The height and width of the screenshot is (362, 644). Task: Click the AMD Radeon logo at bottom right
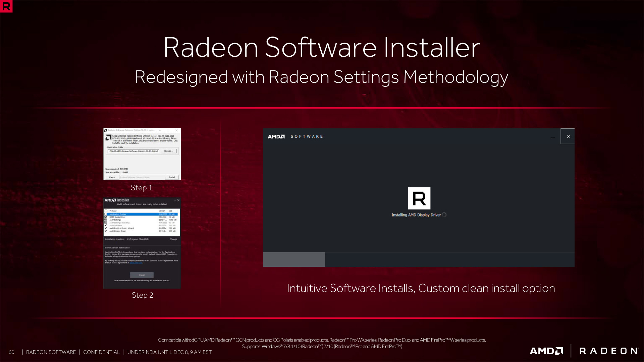pos(584,351)
